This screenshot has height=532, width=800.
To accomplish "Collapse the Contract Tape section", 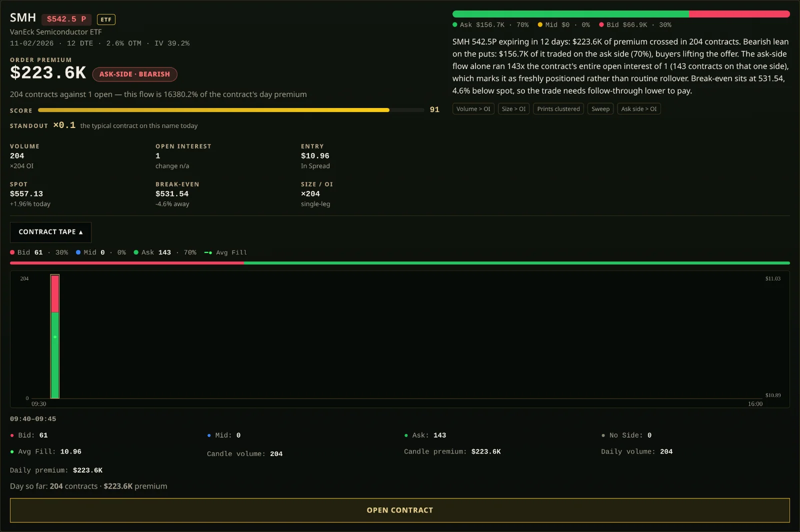I will (x=50, y=232).
